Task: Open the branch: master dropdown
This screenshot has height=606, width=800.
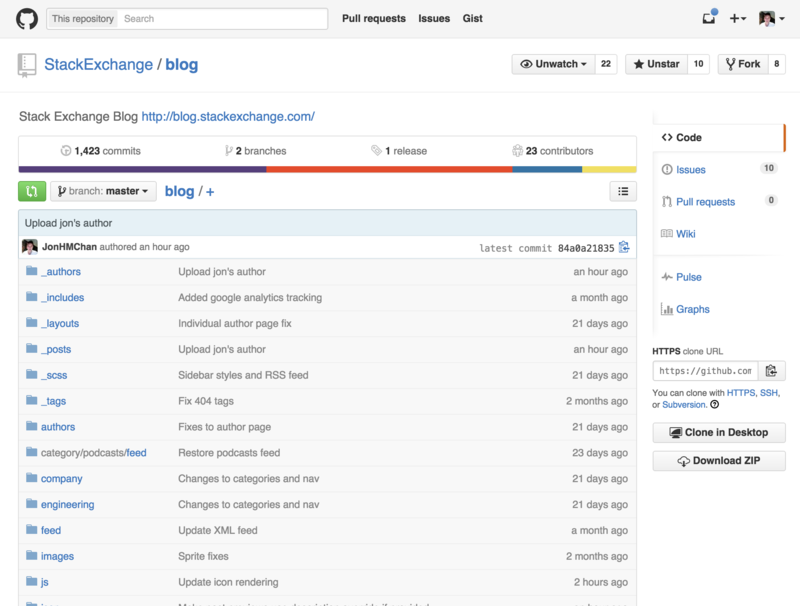Action: coord(103,191)
